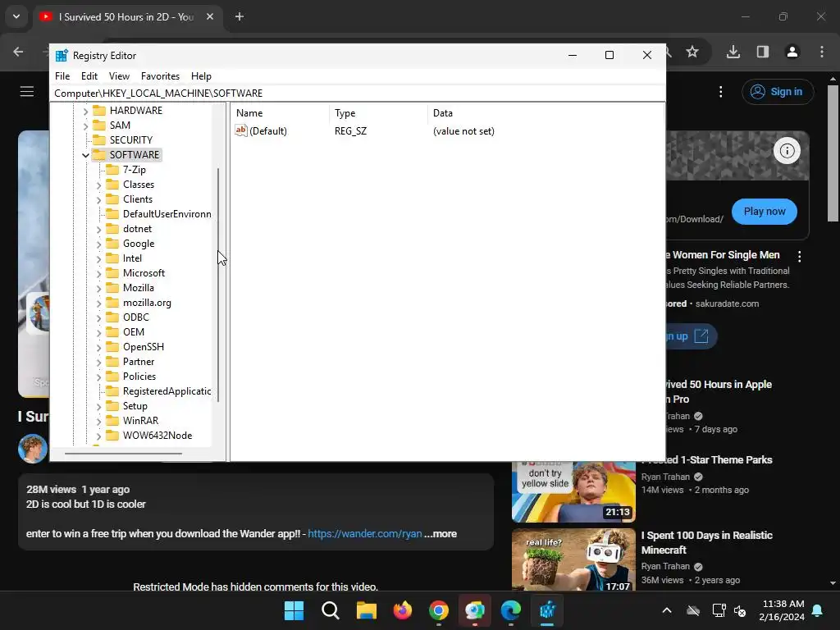
Task: Select the Partner key
Action: [138, 362]
